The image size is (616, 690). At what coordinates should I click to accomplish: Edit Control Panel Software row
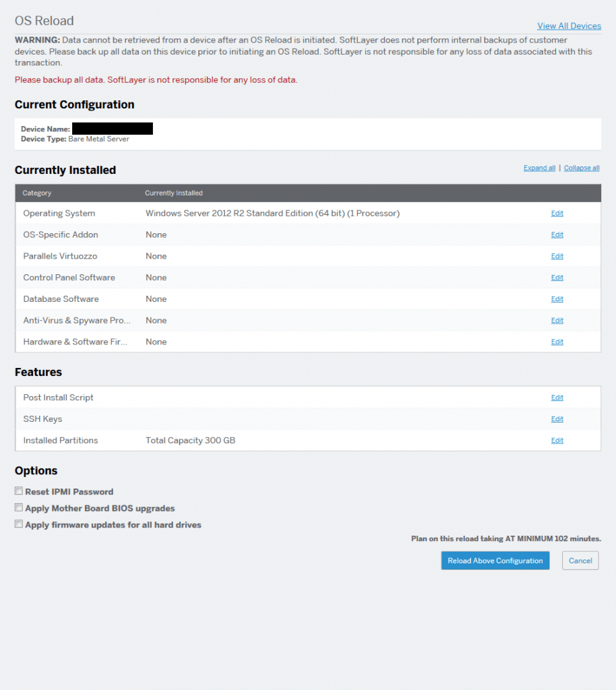[557, 278]
